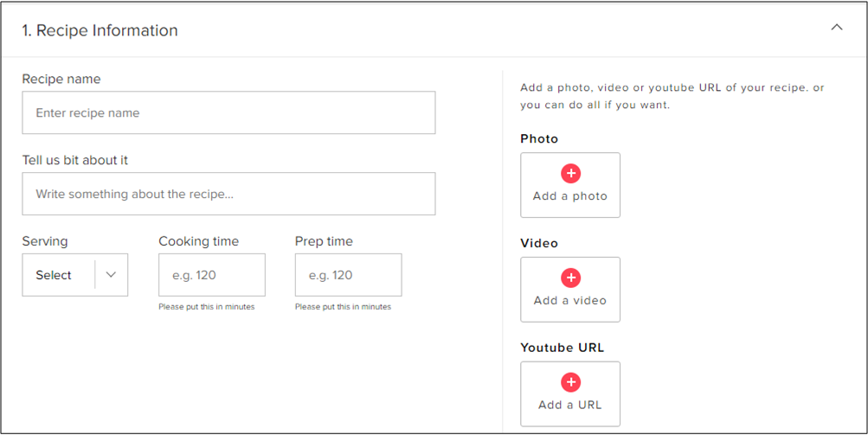This screenshot has width=868, height=435.
Task: Collapse the Recipe Information section using the top chevron
Action: tap(837, 27)
